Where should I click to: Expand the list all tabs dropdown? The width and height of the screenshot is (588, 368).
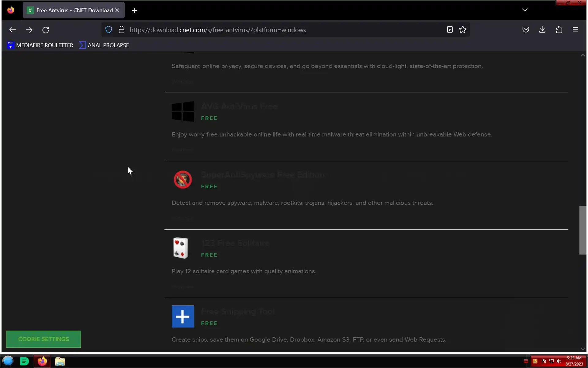[525, 10]
